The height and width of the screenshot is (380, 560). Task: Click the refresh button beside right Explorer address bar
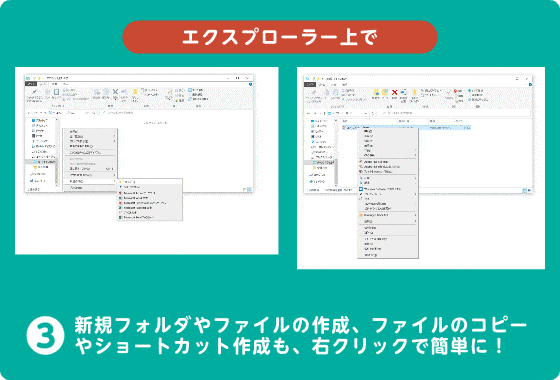[372, 113]
